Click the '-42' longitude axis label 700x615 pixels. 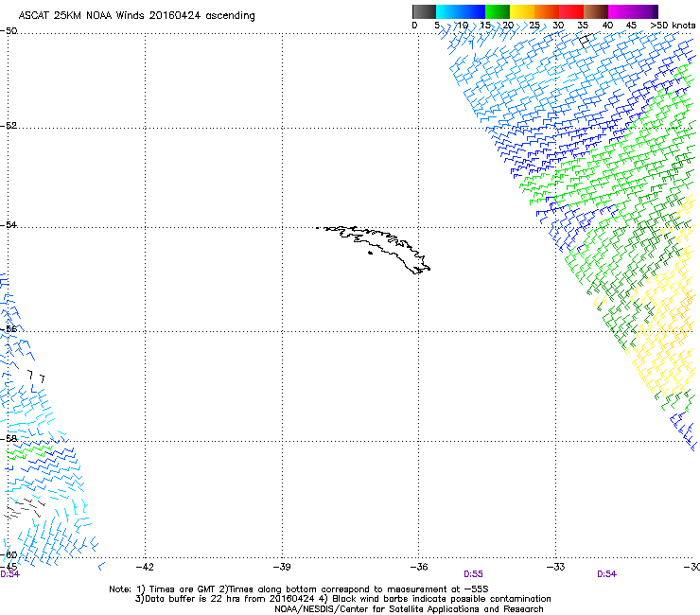[x=145, y=567]
